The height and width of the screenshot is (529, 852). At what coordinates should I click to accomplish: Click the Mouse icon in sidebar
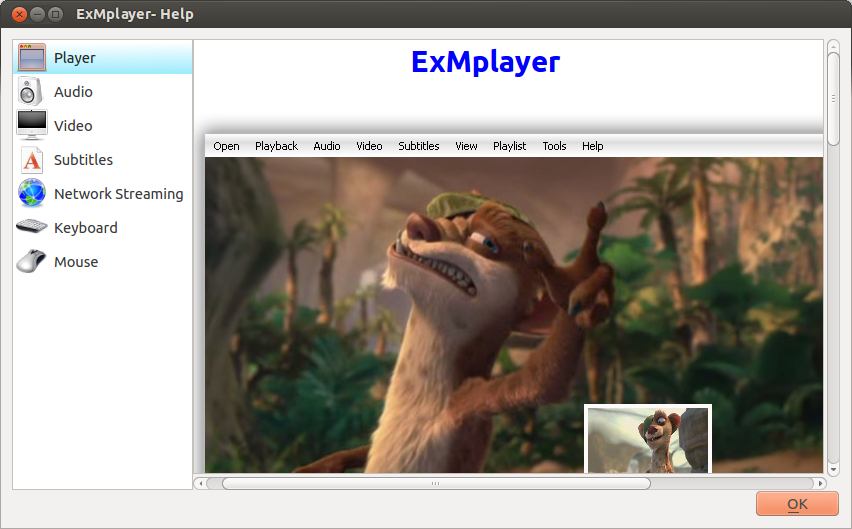coord(31,261)
